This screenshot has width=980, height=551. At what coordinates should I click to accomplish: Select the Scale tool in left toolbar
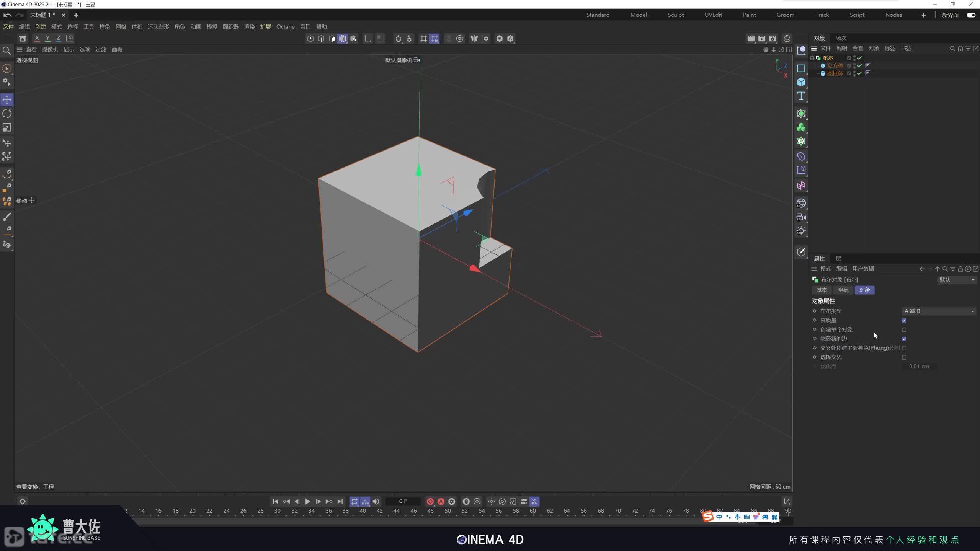pos(7,127)
